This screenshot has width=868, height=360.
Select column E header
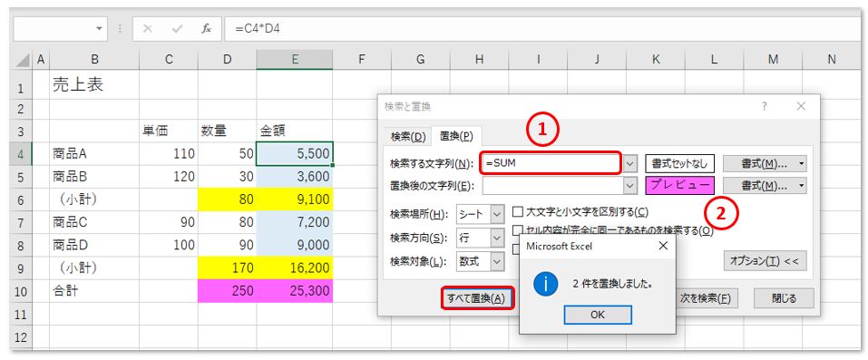pos(295,60)
